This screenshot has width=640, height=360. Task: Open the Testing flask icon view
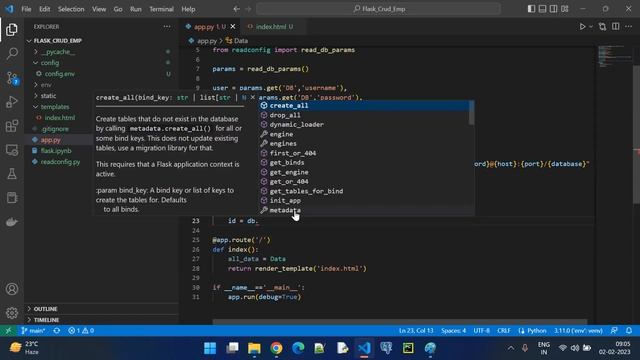(12, 174)
